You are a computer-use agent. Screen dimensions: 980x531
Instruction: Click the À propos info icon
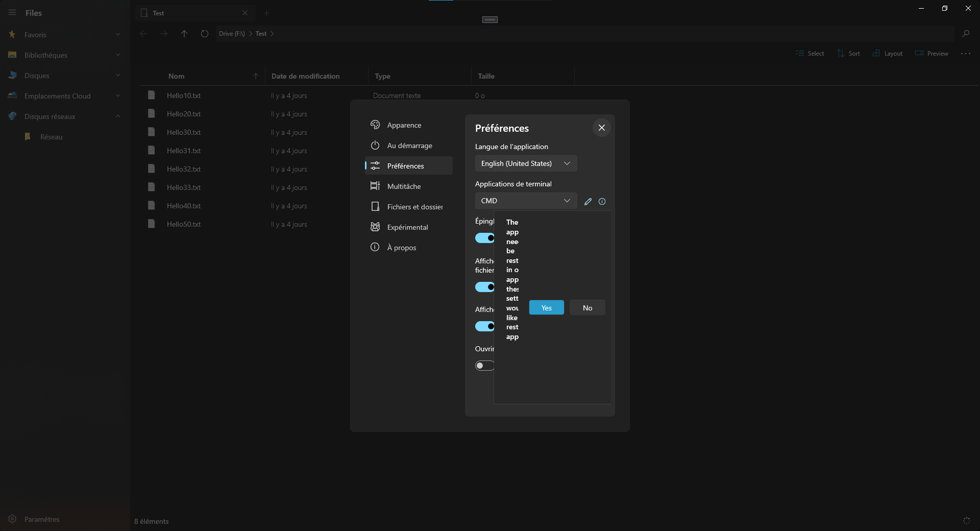pos(375,247)
